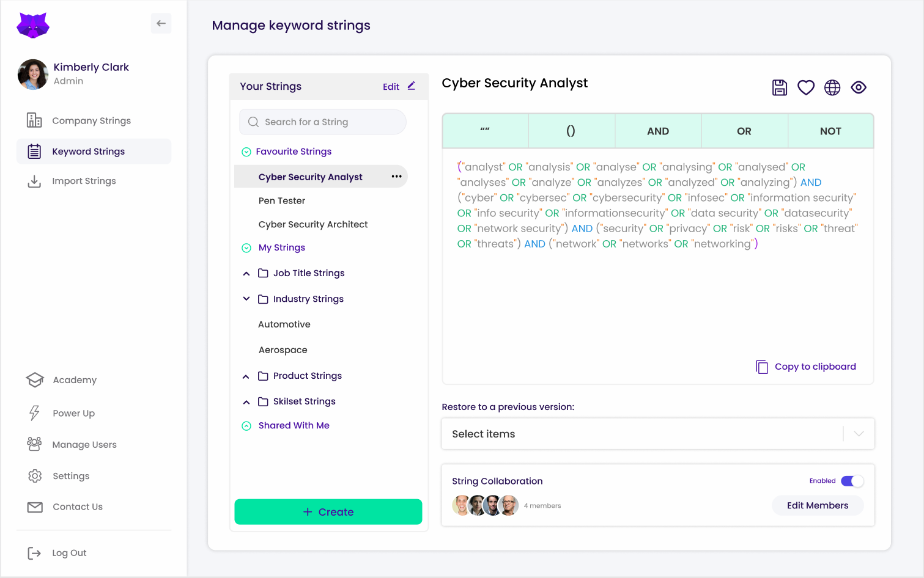
Task: Disable the String Collaboration toggle
Action: [x=852, y=481]
